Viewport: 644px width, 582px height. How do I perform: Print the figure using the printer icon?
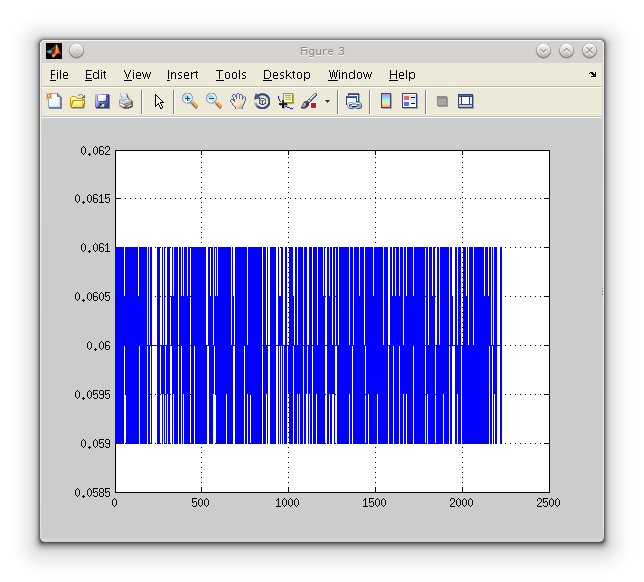126,101
